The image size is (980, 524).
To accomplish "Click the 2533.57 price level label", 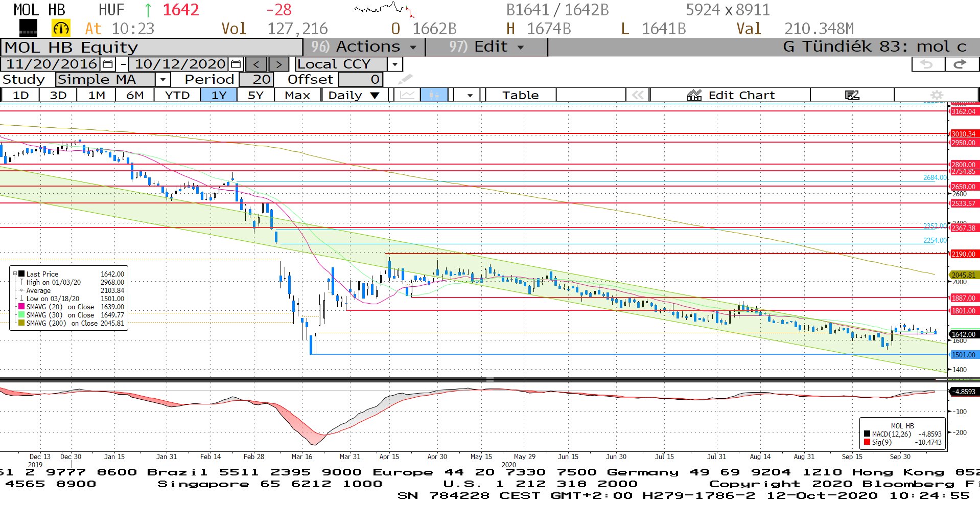I will (x=963, y=203).
